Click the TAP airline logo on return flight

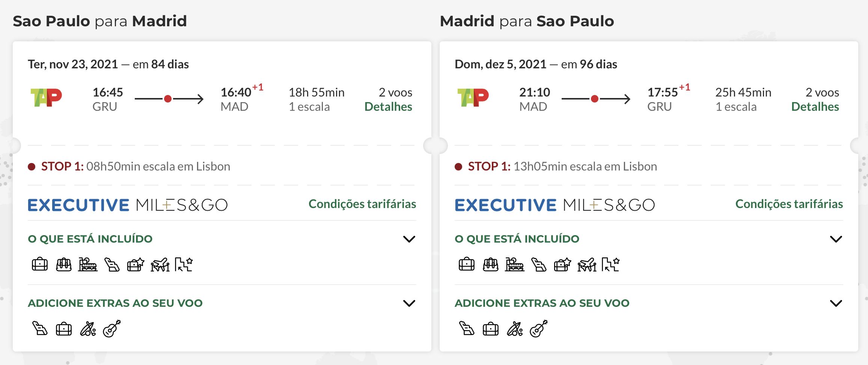(x=473, y=98)
